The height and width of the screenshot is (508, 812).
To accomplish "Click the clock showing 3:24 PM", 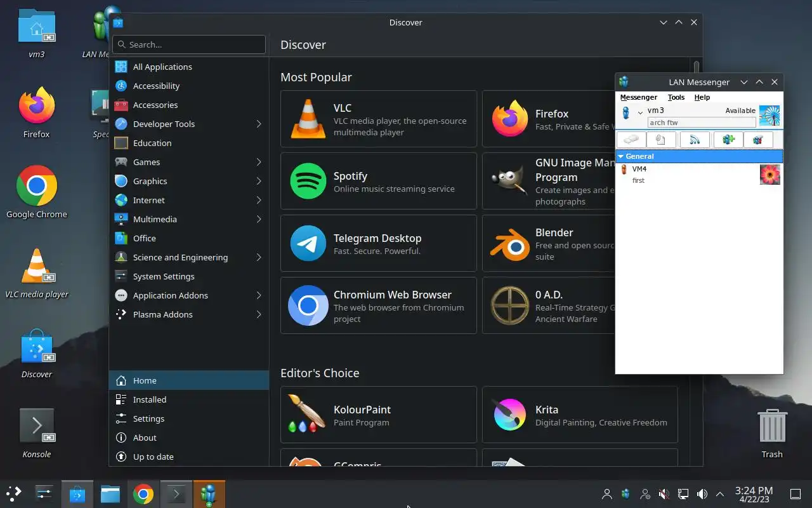I will point(754,490).
